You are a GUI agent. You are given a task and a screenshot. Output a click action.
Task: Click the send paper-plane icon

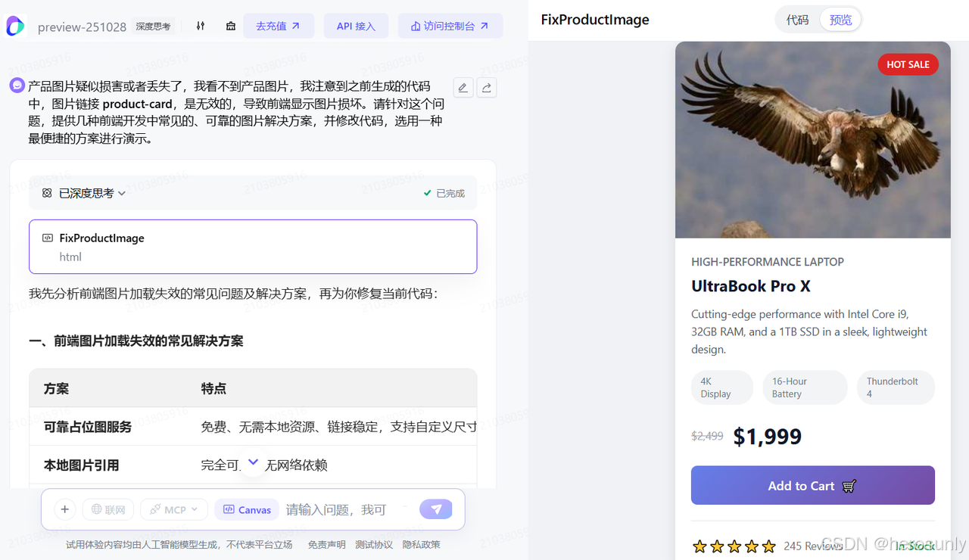435,509
